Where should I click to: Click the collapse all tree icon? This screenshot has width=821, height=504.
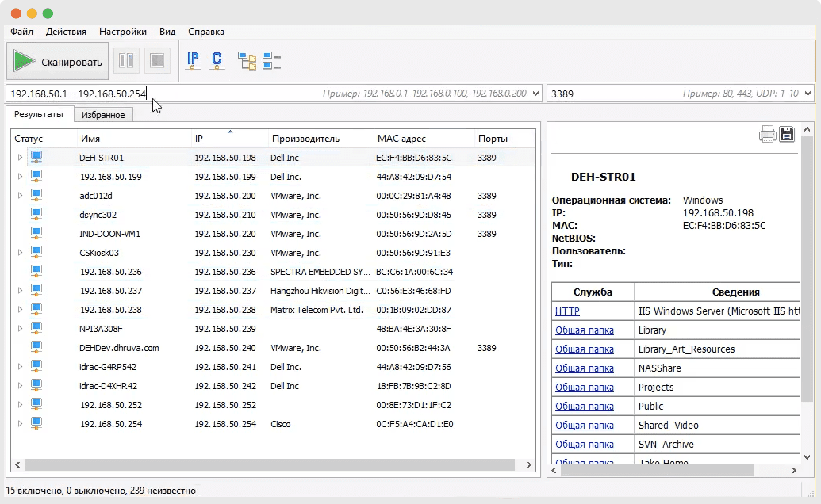271,61
